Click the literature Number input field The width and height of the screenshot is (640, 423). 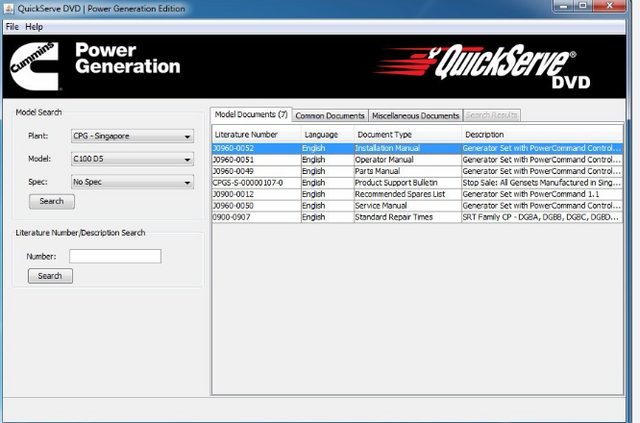pos(114,256)
